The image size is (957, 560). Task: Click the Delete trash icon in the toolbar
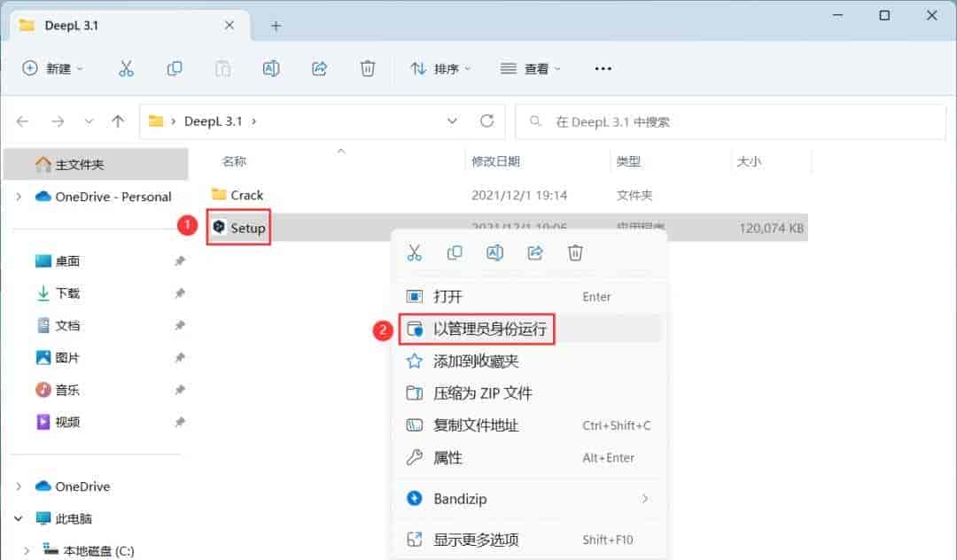368,68
